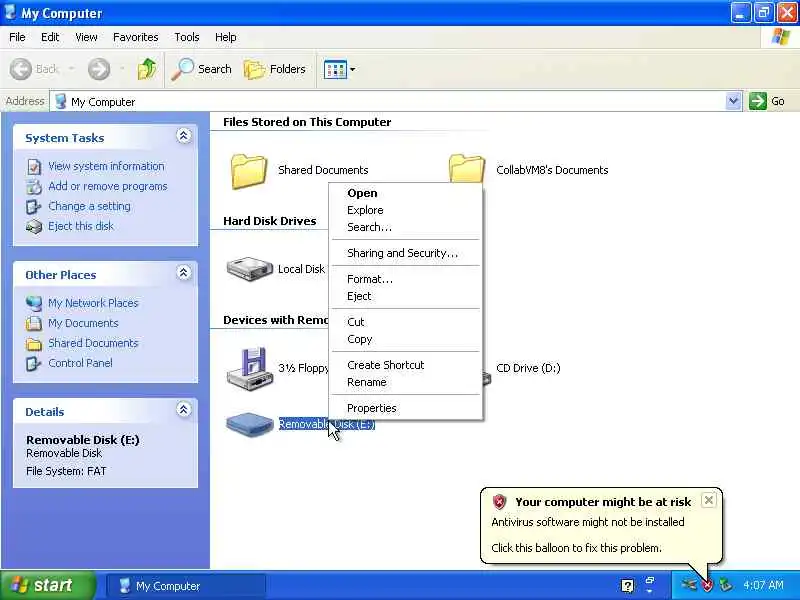
Task: Choose Create Shortcut from the context menu
Action: point(406,365)
